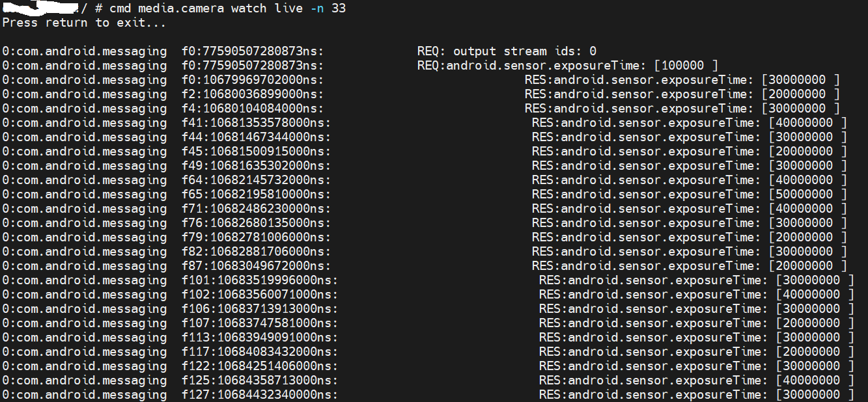868x402 pixels.
Task: Click the frame timestamp f64:10682145732000ns
Action: click(x=256, y=180)
